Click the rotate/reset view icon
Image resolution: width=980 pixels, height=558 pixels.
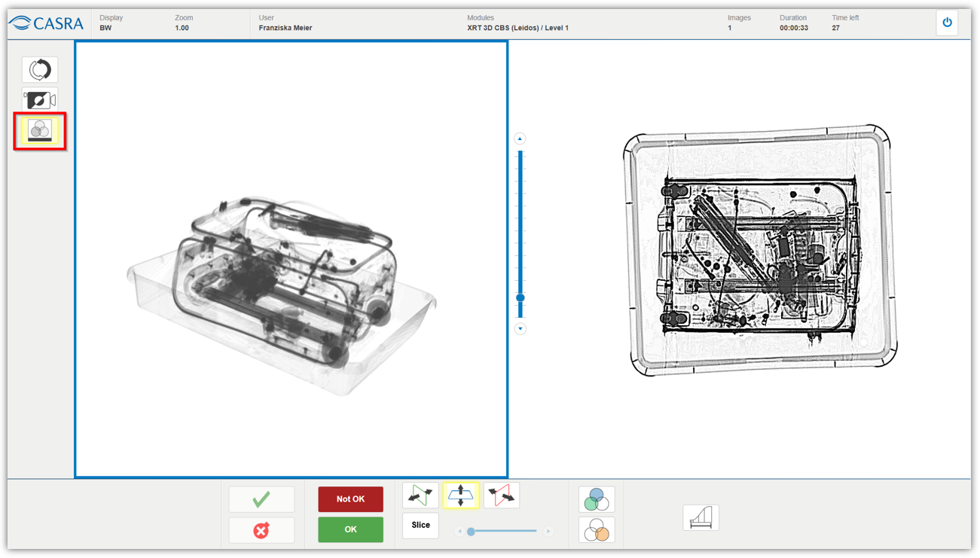click(40, 69)
